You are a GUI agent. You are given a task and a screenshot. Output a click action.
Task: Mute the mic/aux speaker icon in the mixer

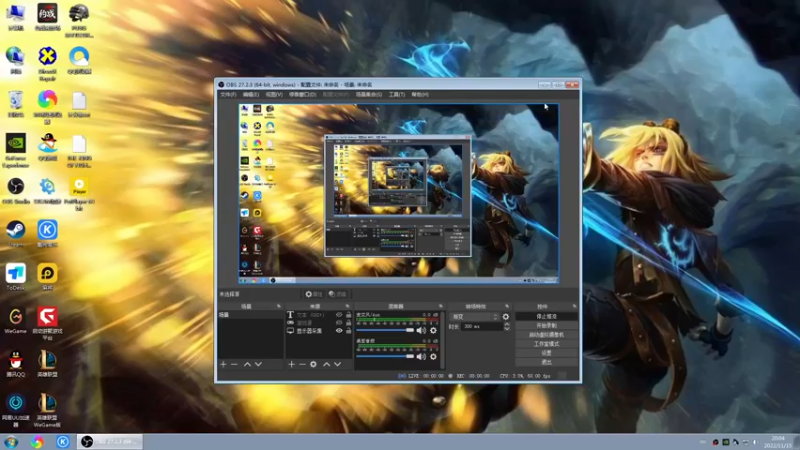click(421, 331)
